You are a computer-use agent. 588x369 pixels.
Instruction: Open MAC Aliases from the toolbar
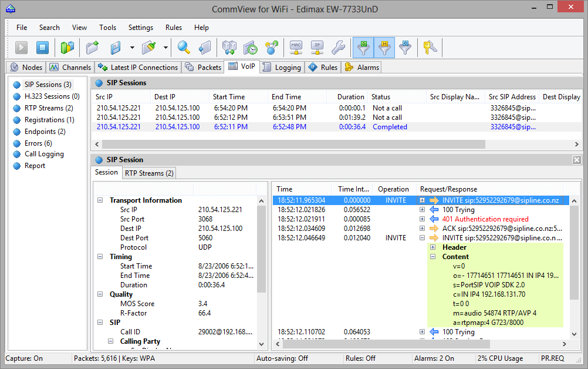click(296, 47)
